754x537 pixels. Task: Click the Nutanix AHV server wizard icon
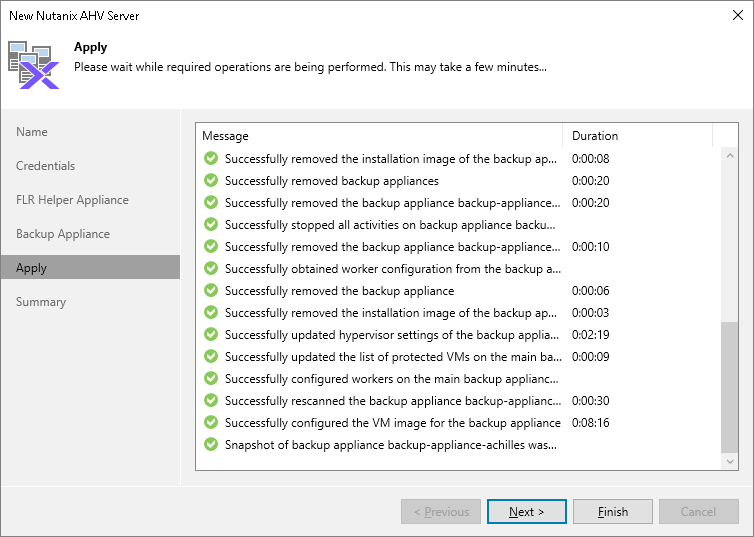(x=34, y=65)
